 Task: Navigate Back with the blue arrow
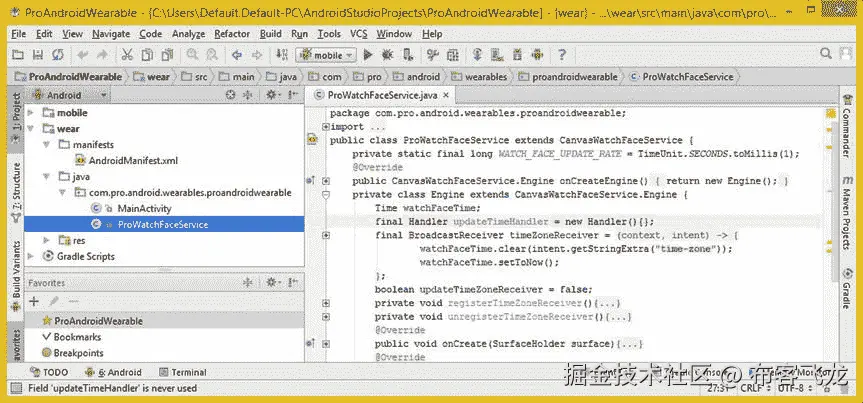point(237,55)
